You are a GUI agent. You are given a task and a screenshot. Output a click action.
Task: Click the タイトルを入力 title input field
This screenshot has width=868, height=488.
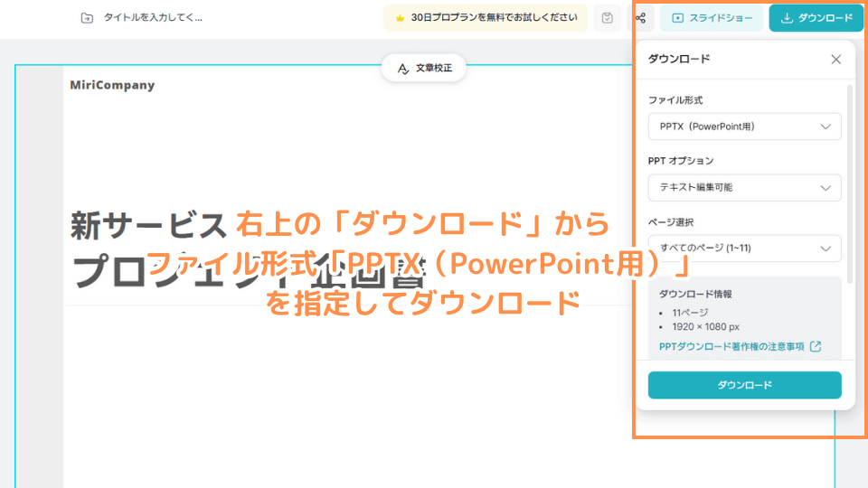point(153,18)
